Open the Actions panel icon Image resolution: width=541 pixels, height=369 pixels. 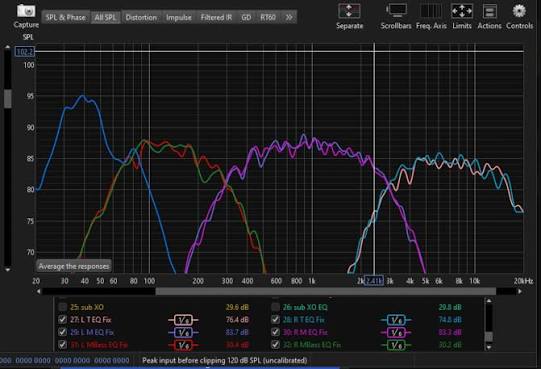489,11
